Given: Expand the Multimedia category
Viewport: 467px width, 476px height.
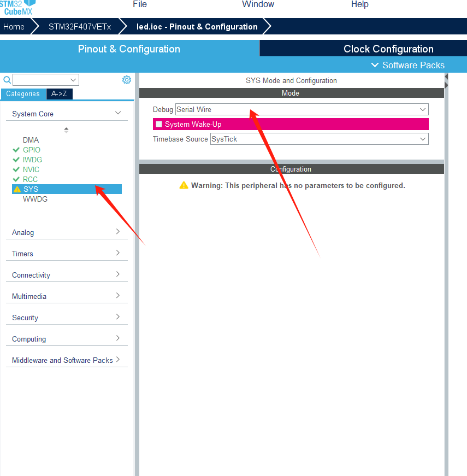Looking at the screenshot, I should [x=67, y=296].
